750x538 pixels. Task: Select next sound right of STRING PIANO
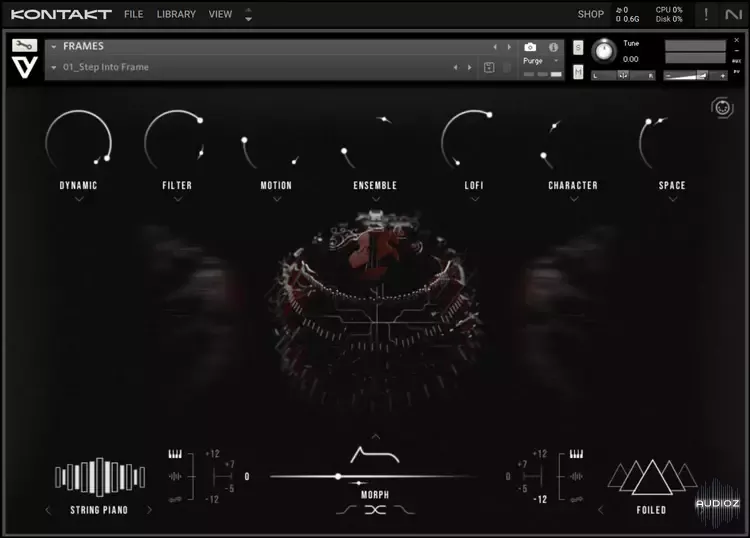(149, 510)
